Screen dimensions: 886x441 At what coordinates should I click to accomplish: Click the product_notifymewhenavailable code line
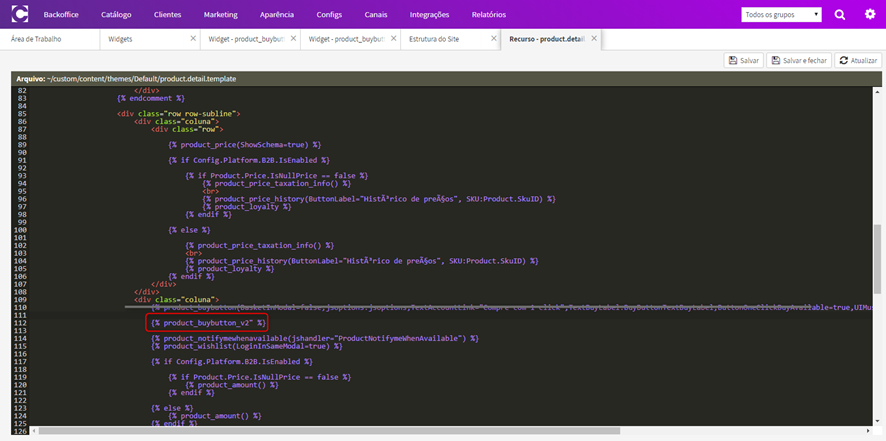[x=315, y=338]
